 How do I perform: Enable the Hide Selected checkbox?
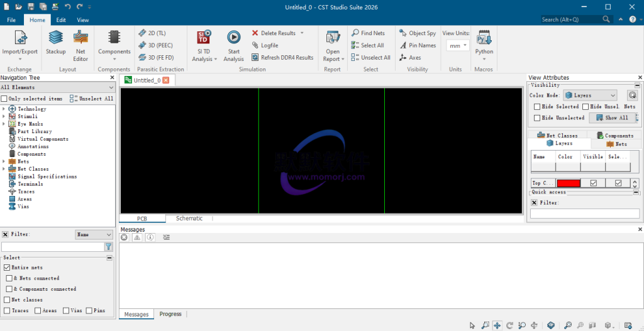[x=536, y=107]
